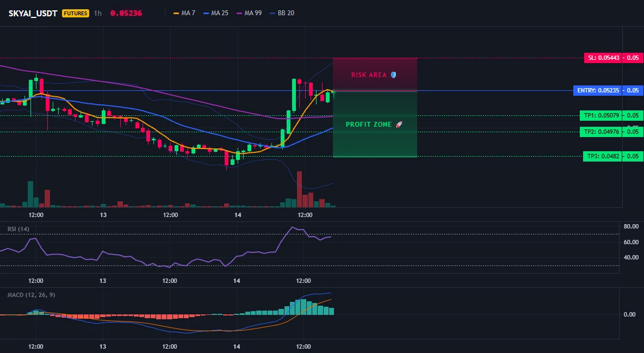
Task: Click the MACD (12, 26, 9) label
Action: click(31, 295)
